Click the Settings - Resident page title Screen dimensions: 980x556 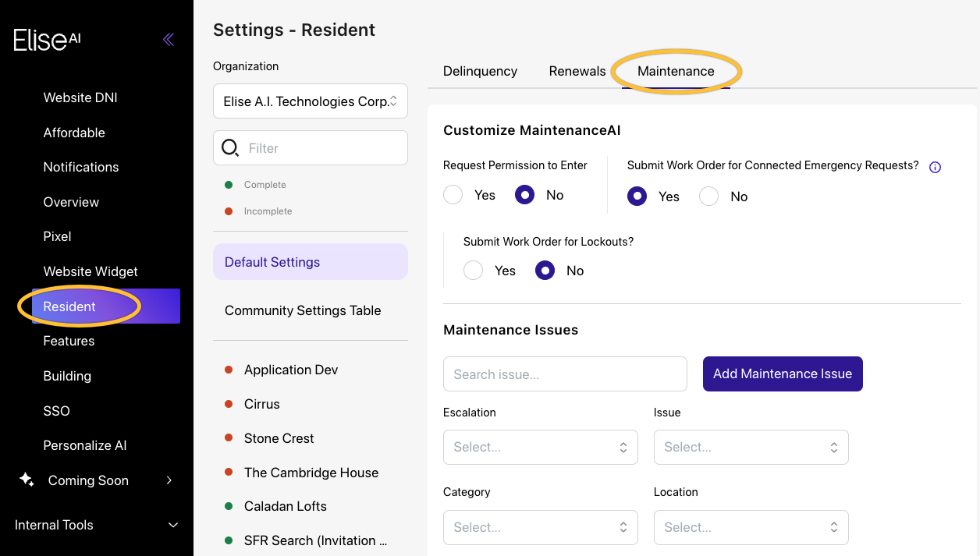tap(294, 30)
